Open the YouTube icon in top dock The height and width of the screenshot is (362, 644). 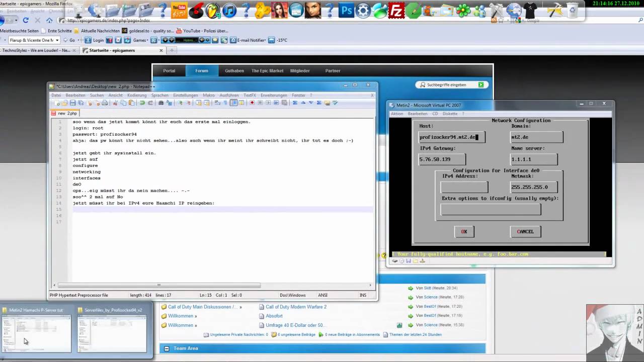pyautogui.click(x=179, y=10)
